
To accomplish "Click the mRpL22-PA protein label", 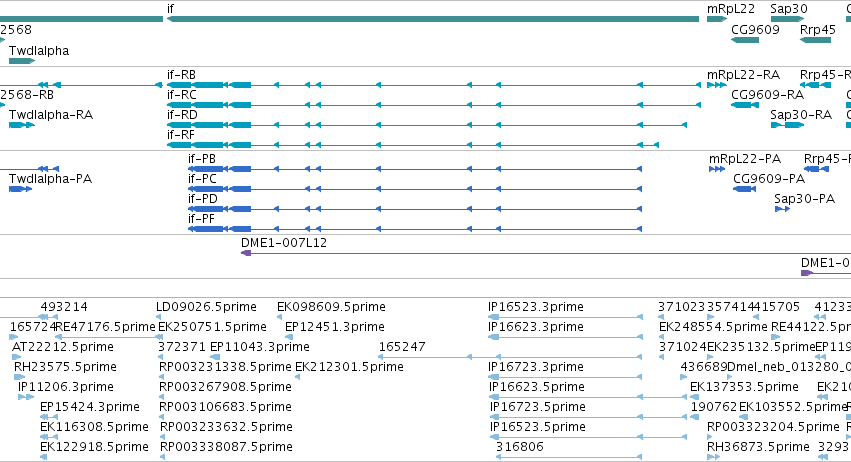I will pos(745,159).
